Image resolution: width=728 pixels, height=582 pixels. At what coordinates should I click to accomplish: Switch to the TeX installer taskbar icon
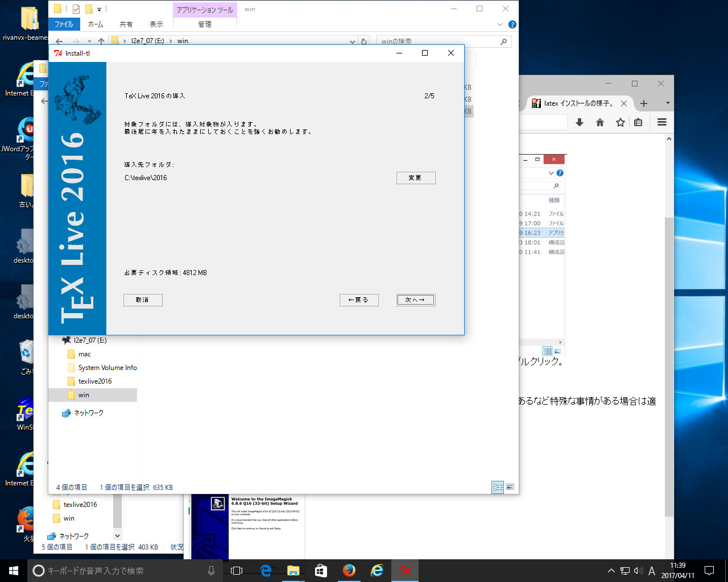tap(405, 571)
